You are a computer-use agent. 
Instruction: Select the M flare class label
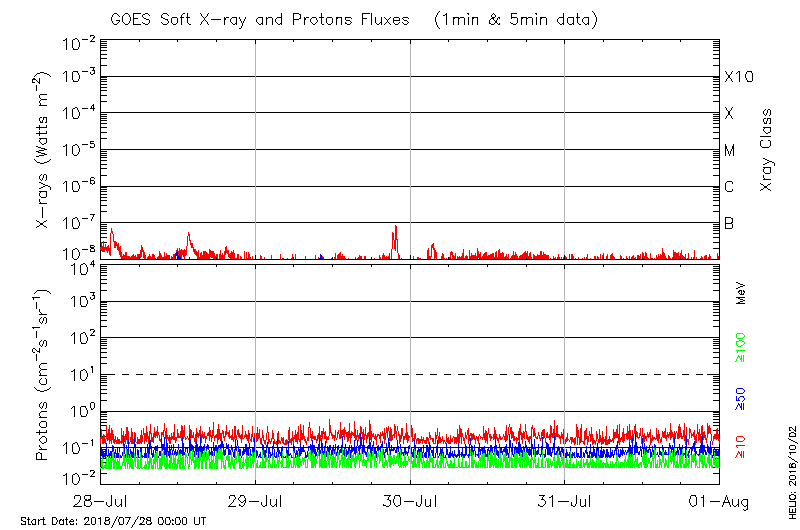tap(730, 150)
